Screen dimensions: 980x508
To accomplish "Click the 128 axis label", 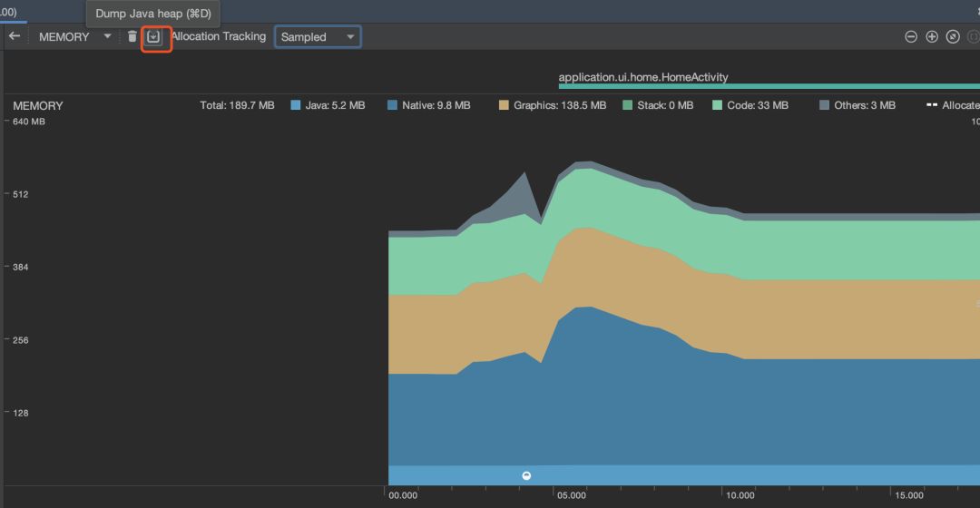I will [21, 413].
